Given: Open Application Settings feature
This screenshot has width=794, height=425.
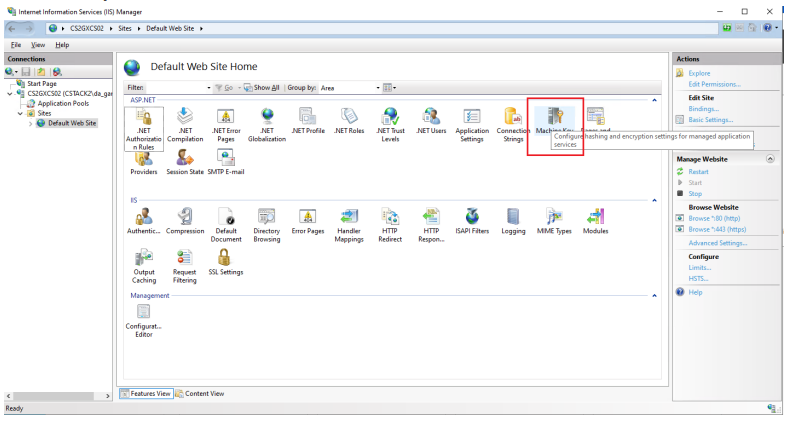Looking at the screenshot, I should [x=472, y=125].
